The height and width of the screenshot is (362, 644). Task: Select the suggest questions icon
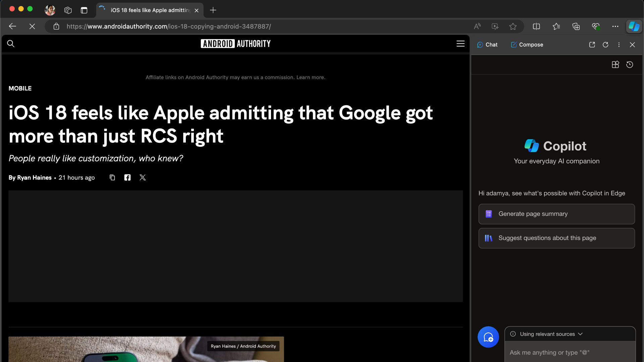[488, 238]
